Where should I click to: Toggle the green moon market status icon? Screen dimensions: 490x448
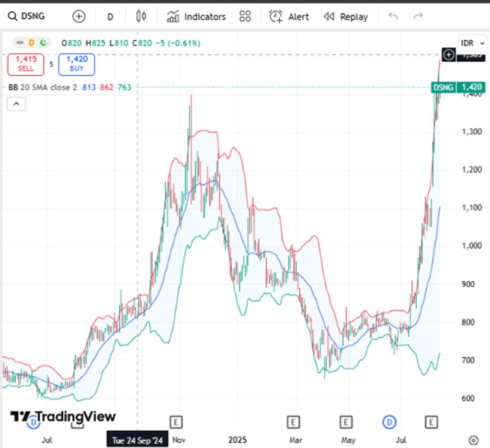tap(43, 43)
